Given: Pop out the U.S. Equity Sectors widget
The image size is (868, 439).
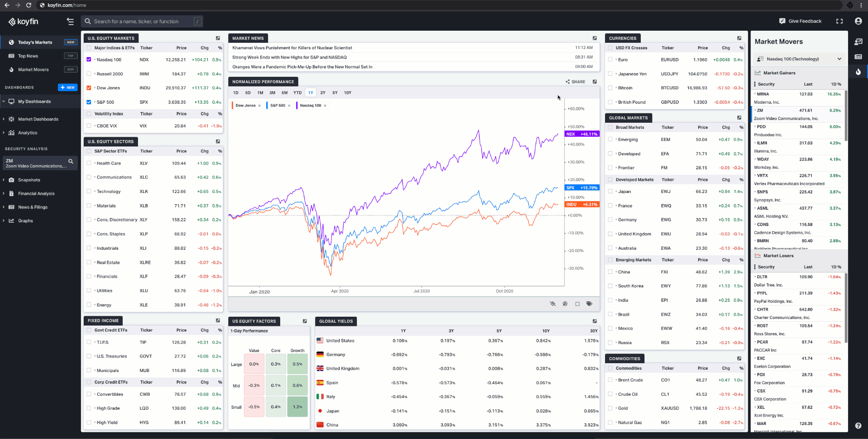Looking at the screenshot, I should pos(218,141).
